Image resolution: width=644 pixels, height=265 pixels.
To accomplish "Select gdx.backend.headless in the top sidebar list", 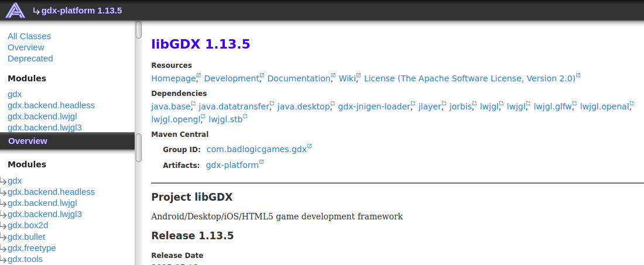I will (x=51, y=105).
